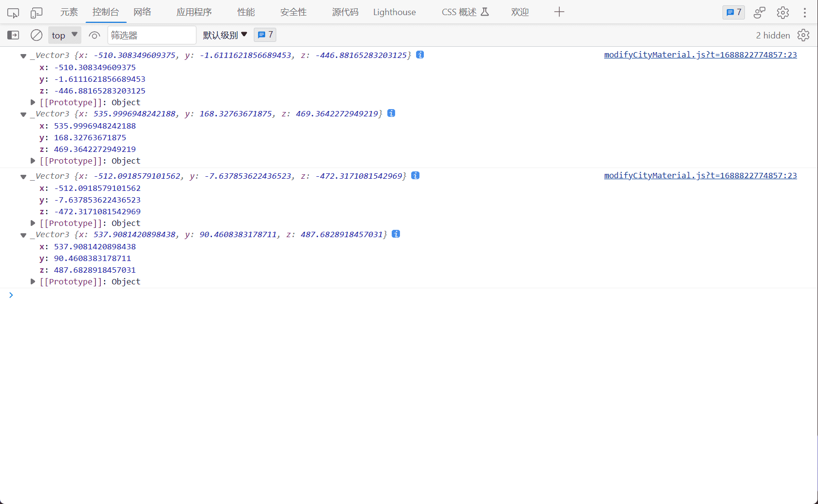The height and width of the screenshot is (504, 818).
Task: Collapse the Vector3 x: 535.9996 object
Action: point(23,114)
